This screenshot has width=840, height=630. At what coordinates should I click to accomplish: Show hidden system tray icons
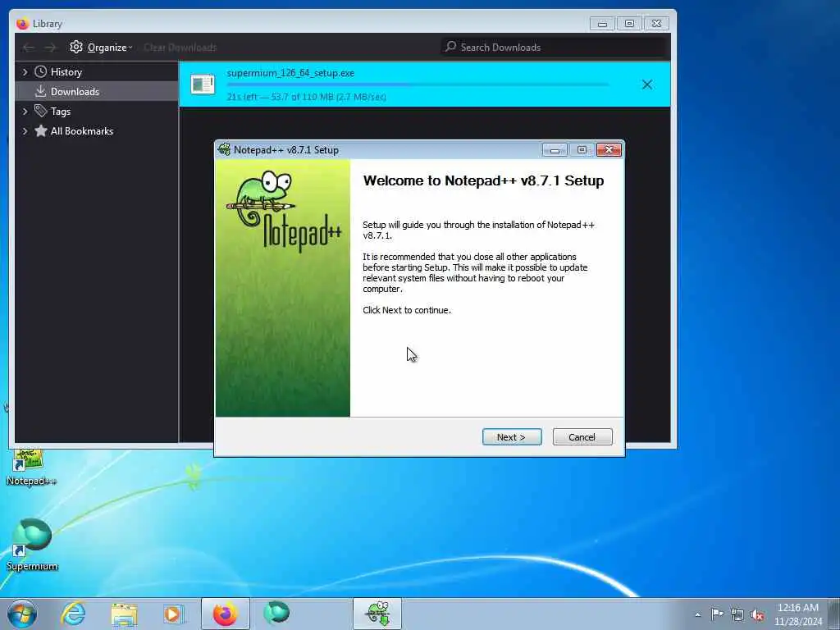(697, 615)
